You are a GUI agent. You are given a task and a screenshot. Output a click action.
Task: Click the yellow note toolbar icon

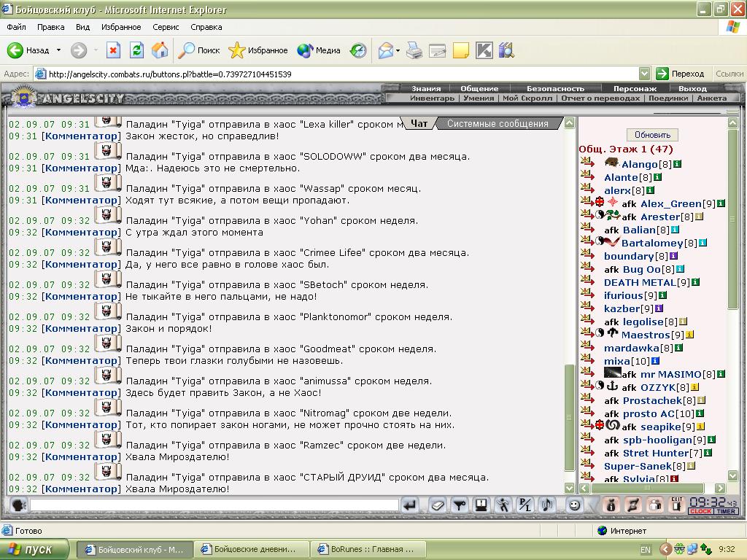(x=461, y=50)
